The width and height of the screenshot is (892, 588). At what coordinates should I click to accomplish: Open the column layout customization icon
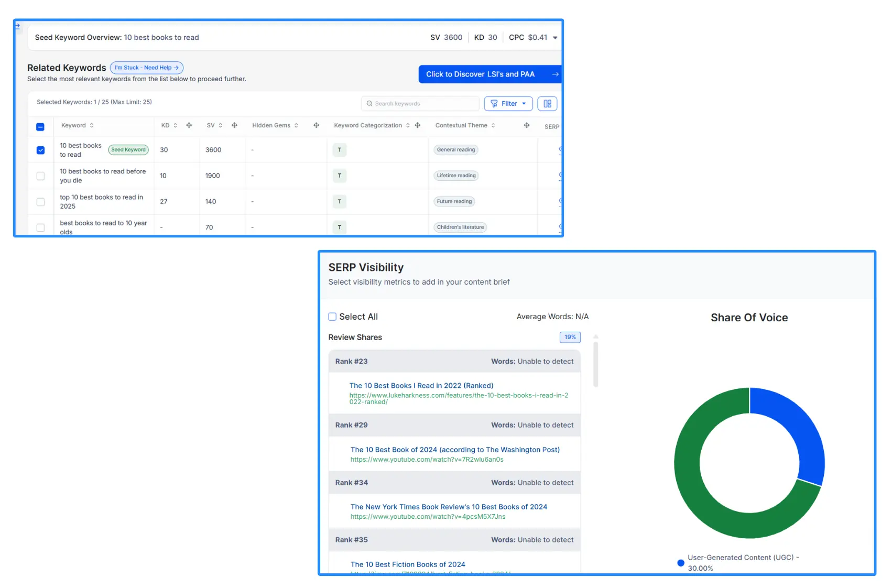(x=547, y=104)
